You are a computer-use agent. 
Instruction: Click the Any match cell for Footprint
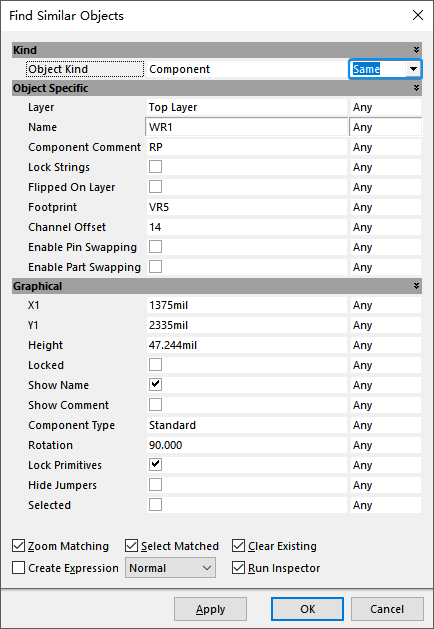click(386, 207)
